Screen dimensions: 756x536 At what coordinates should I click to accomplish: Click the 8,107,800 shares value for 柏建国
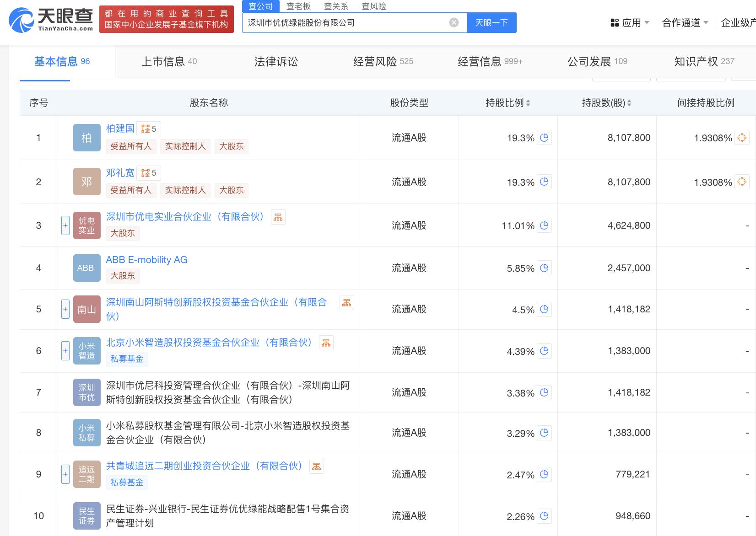click(629, 138)
